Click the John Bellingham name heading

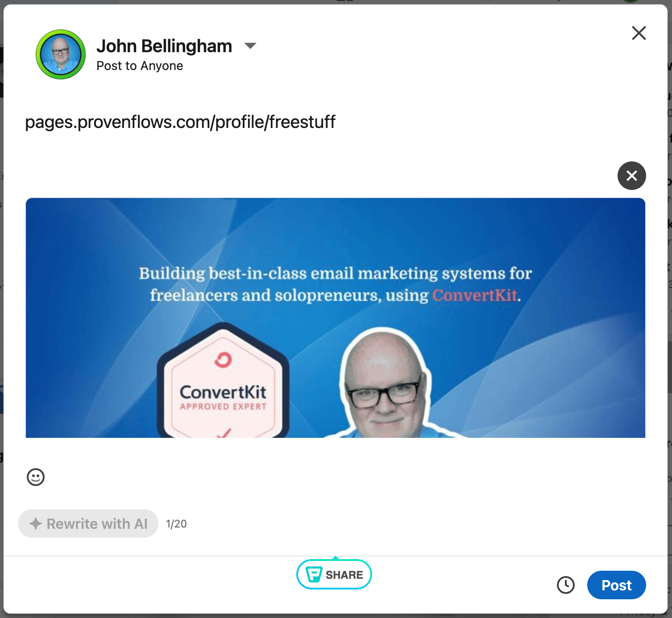(164, 46)
